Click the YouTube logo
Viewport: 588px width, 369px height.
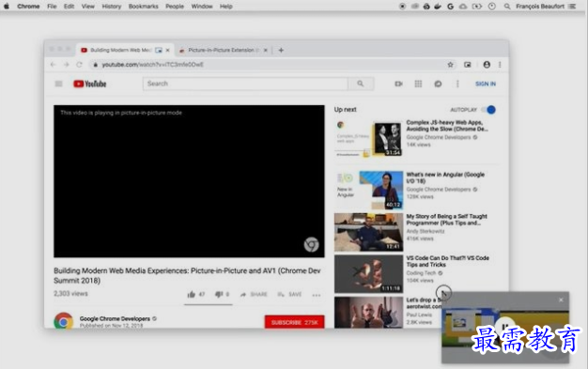pos(89,84)
